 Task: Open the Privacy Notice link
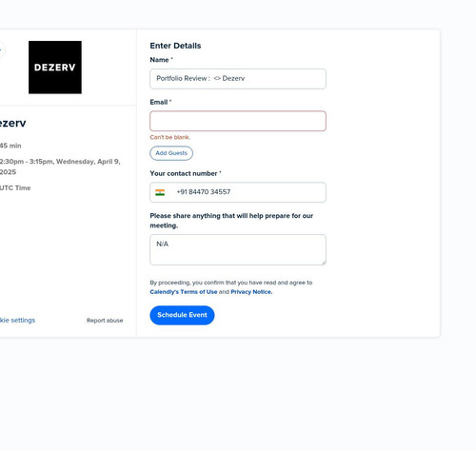[251, 292]
